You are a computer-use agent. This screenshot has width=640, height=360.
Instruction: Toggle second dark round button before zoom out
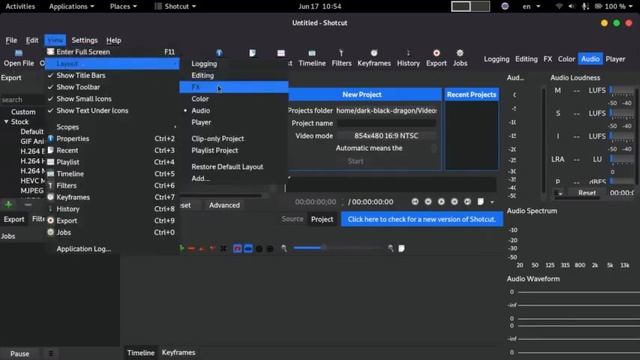click(x=270, y=249)
